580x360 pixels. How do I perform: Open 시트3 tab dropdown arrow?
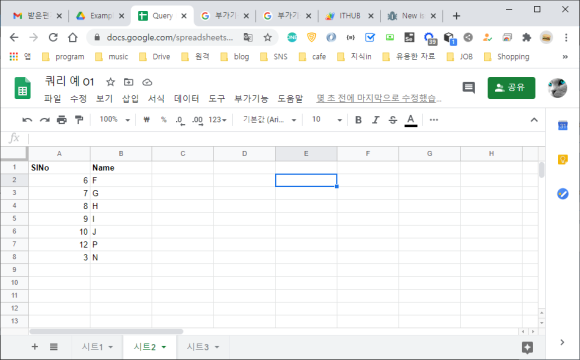click(x=217, y=347)
